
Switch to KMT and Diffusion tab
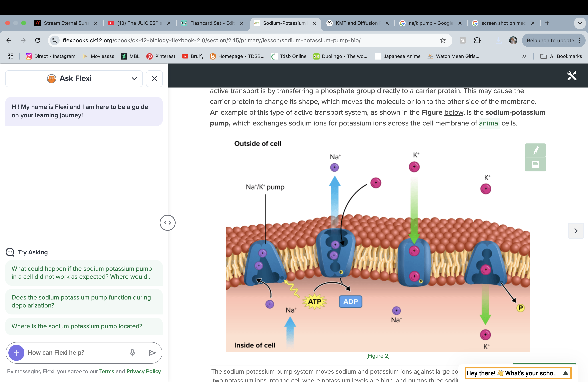point(357,23)
